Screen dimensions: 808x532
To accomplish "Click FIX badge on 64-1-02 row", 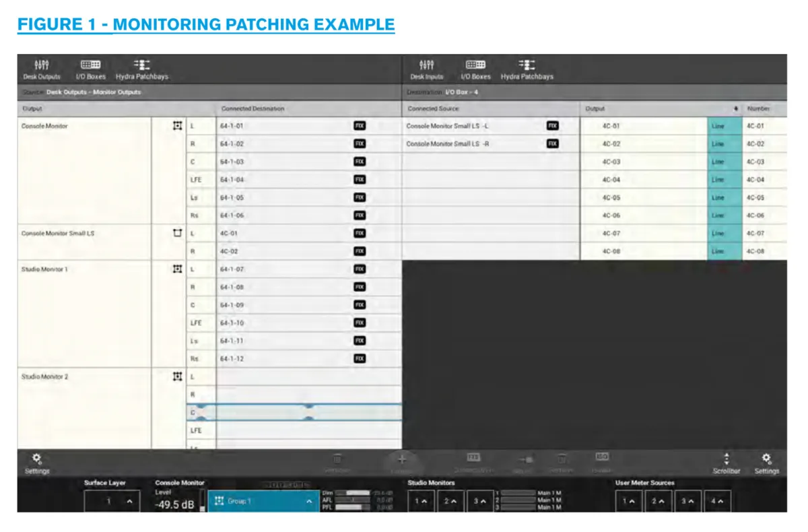I will (360, 143).
